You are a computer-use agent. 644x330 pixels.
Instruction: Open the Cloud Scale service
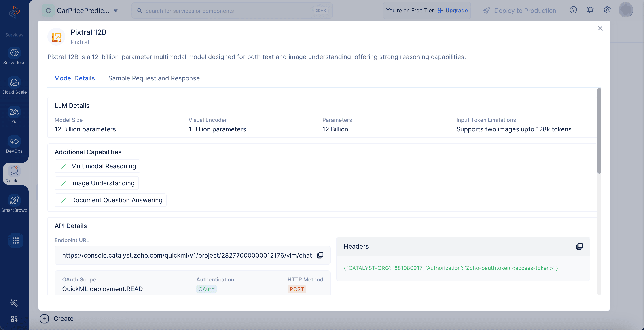point(14,85)
